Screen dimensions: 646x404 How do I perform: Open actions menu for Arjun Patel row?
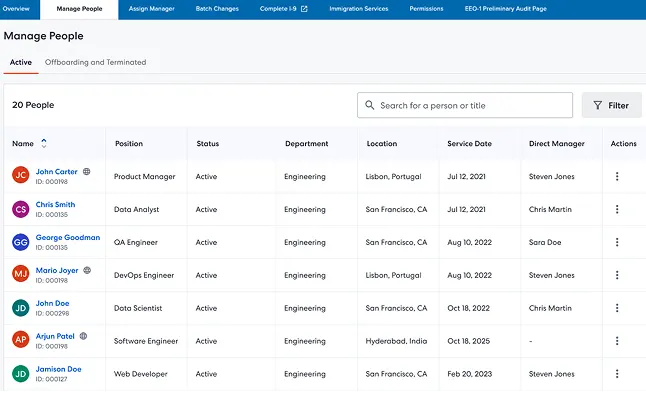pyautogui.click(x=617, y=341)
